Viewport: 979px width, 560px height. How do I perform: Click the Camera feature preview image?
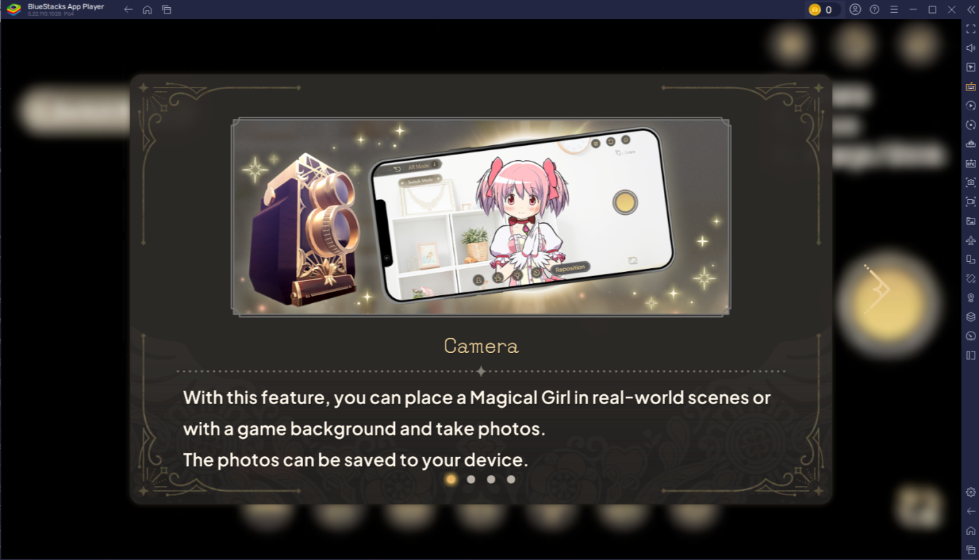[x=481, y=217]
